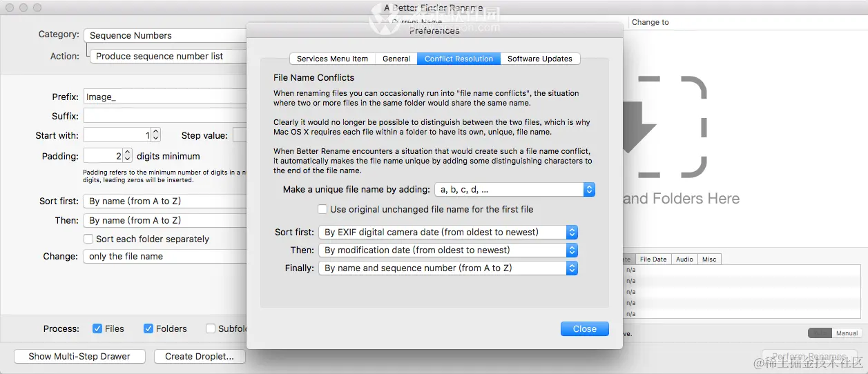Click the empty Suffix input field
Viewport: 868px width, 374px height.
click(166, 116)
